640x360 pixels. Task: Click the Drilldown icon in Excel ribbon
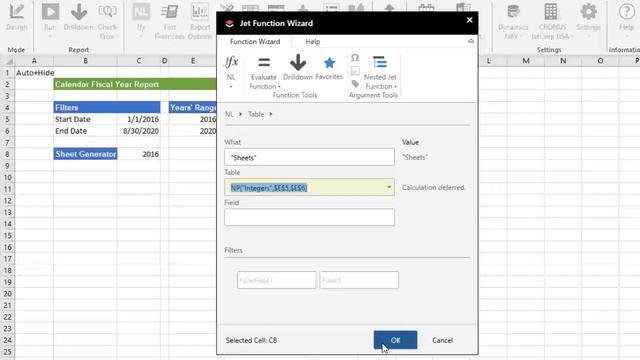coord(78,11)
